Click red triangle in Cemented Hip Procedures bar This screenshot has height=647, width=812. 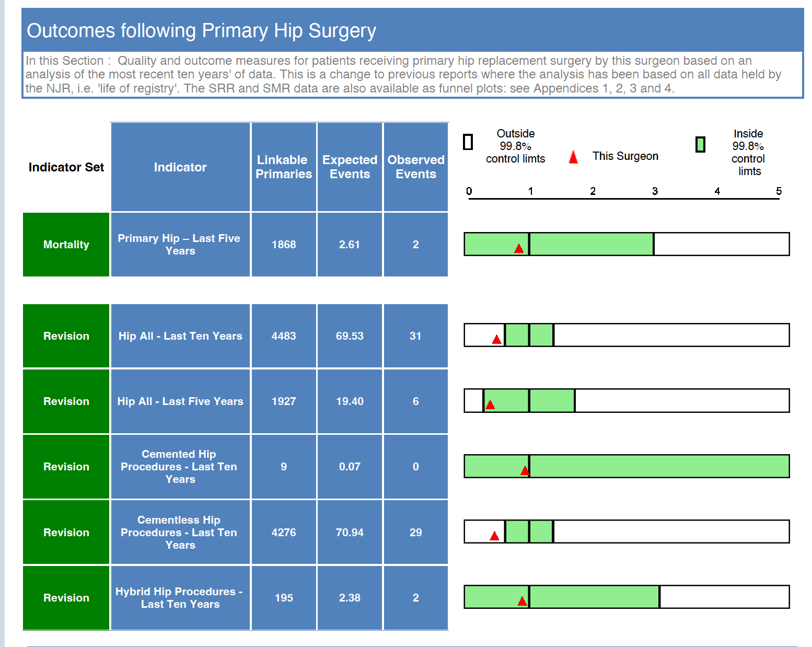pos(525,471)
